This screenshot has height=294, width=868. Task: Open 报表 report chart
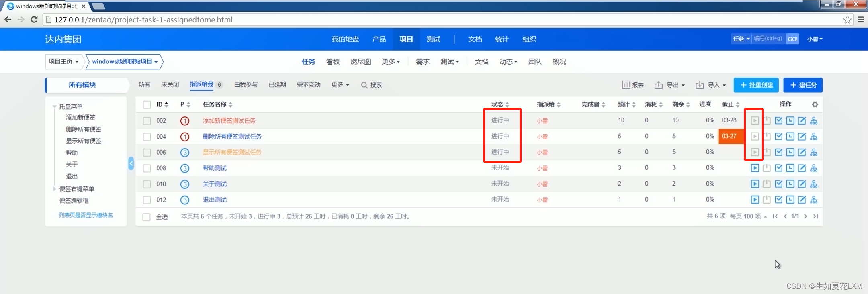click(x=633, y=85)
